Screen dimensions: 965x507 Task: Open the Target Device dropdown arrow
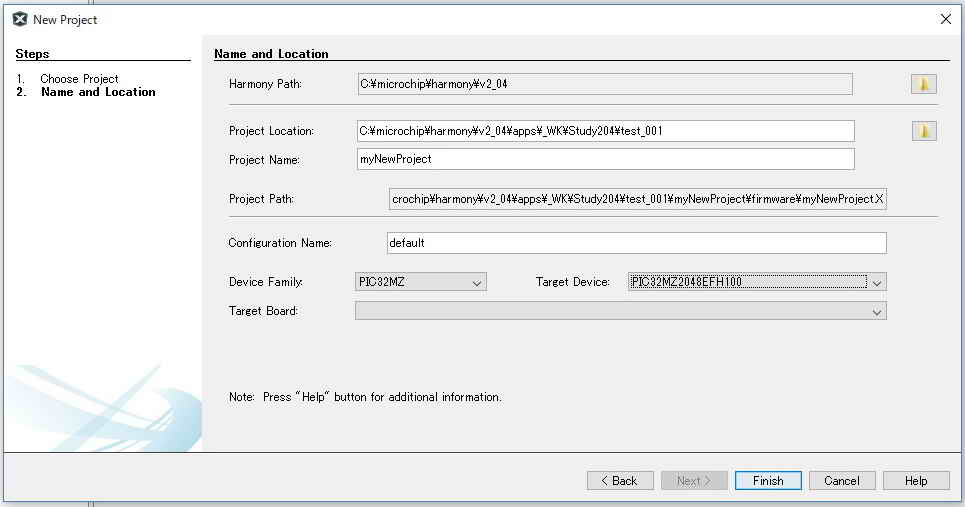pos(877,282)
